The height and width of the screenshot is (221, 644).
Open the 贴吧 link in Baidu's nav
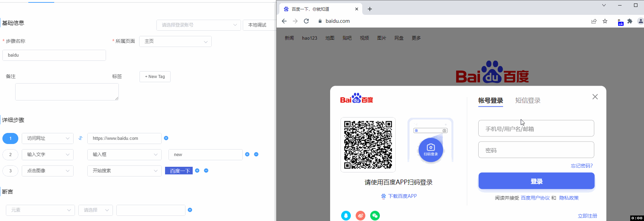click(347, 38)
